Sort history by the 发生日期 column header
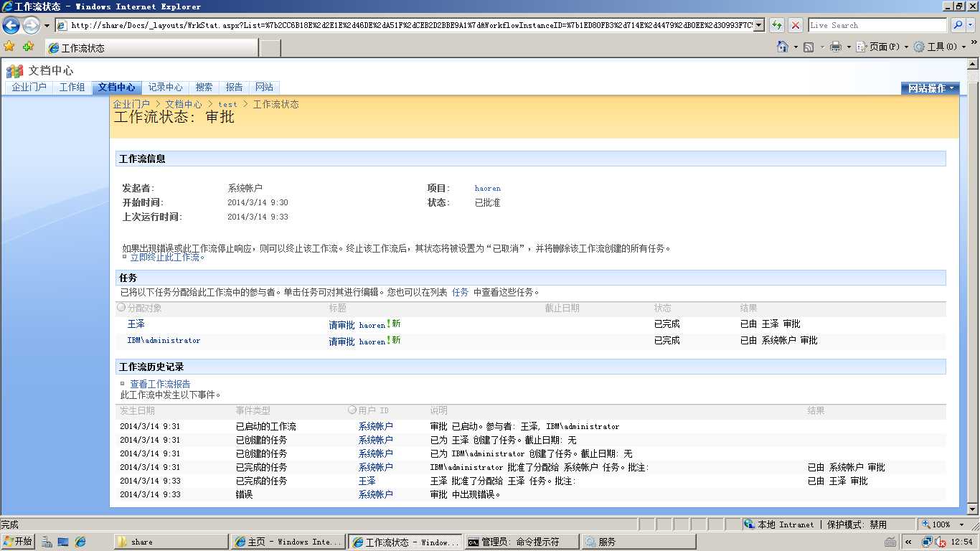Viewport: 980px width, 551px height. coord(137,410)
